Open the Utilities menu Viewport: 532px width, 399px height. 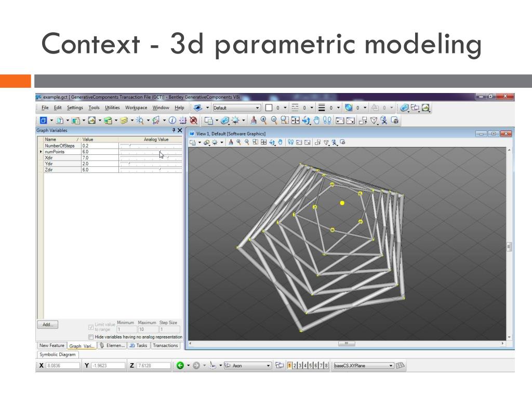[x=112, y=108]
